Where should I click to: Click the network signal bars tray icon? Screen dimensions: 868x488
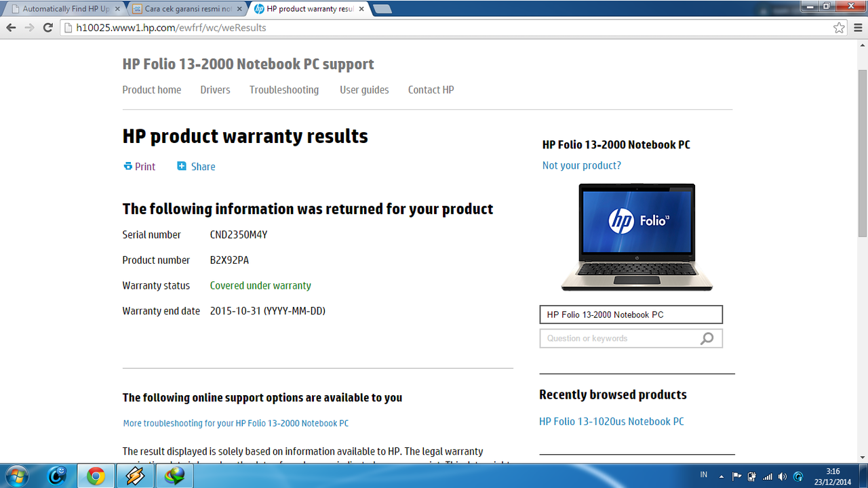768,476
